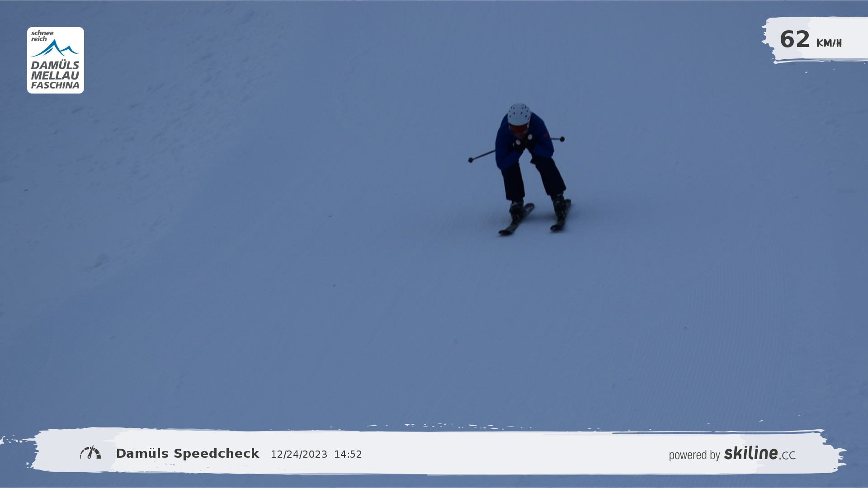
Task: Click the skier's right ski
Action: [x=561, y=217]
